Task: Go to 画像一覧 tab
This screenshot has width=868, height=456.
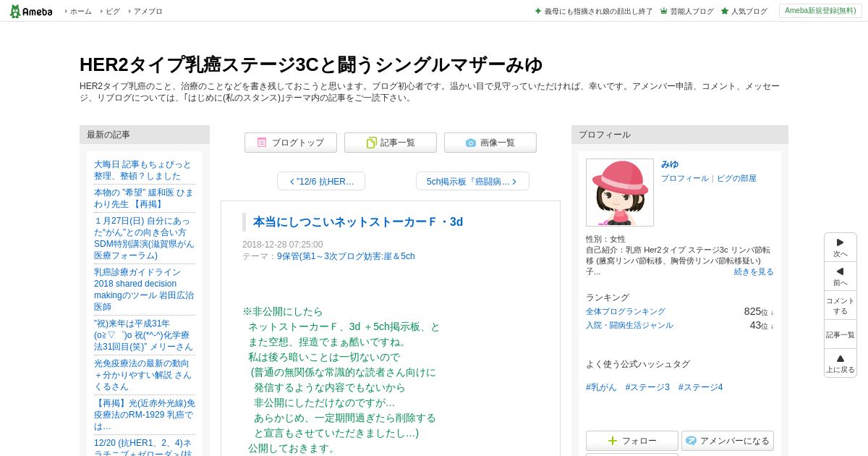Action: 490,143
